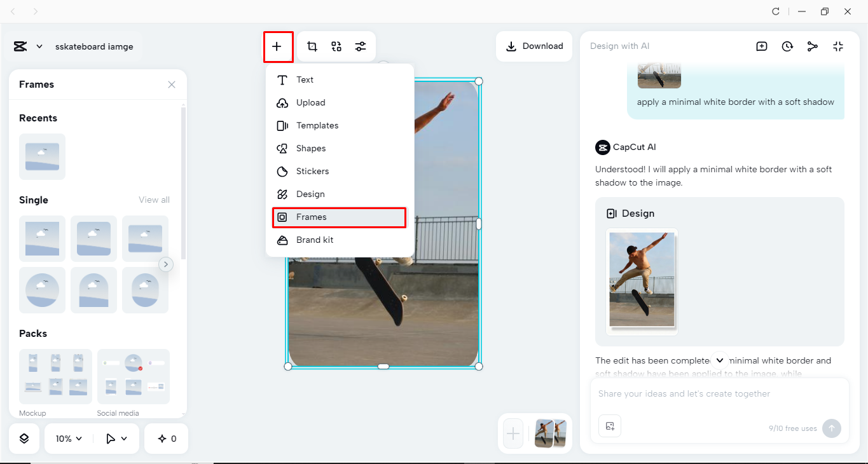Image resolution: width=868 pixels, height=464 pixels.
Task: Click the send arrow button in chat
Action: click(831, 428)
